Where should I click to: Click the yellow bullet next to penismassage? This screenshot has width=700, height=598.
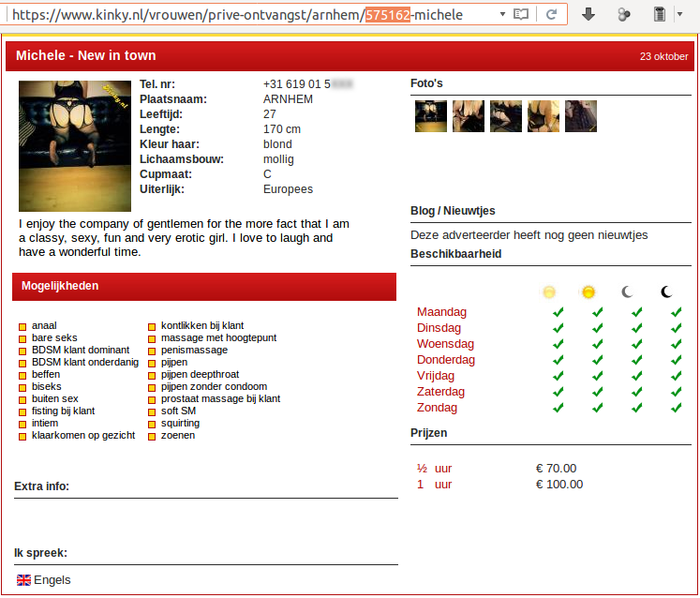[152, 351]
